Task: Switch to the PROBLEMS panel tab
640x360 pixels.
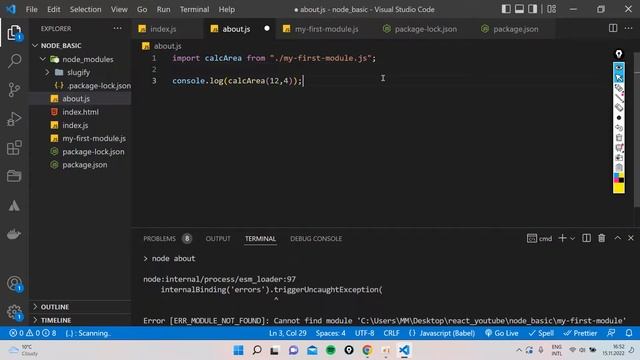Action: (167, 238)
